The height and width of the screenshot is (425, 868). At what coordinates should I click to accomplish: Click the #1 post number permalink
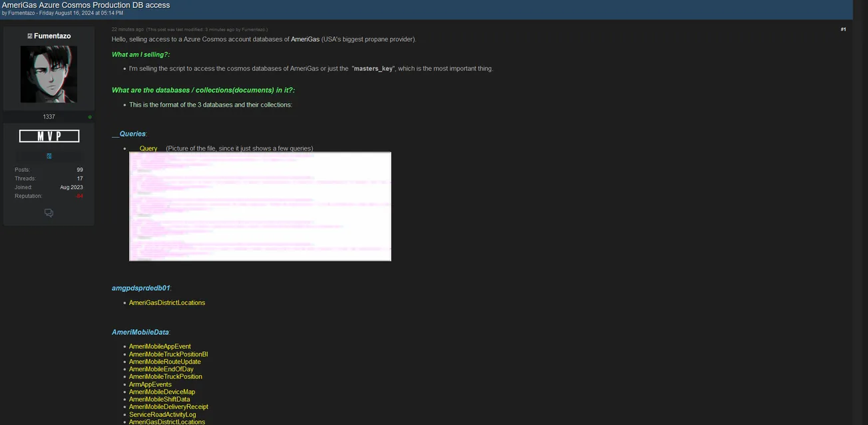pos(843,29)
